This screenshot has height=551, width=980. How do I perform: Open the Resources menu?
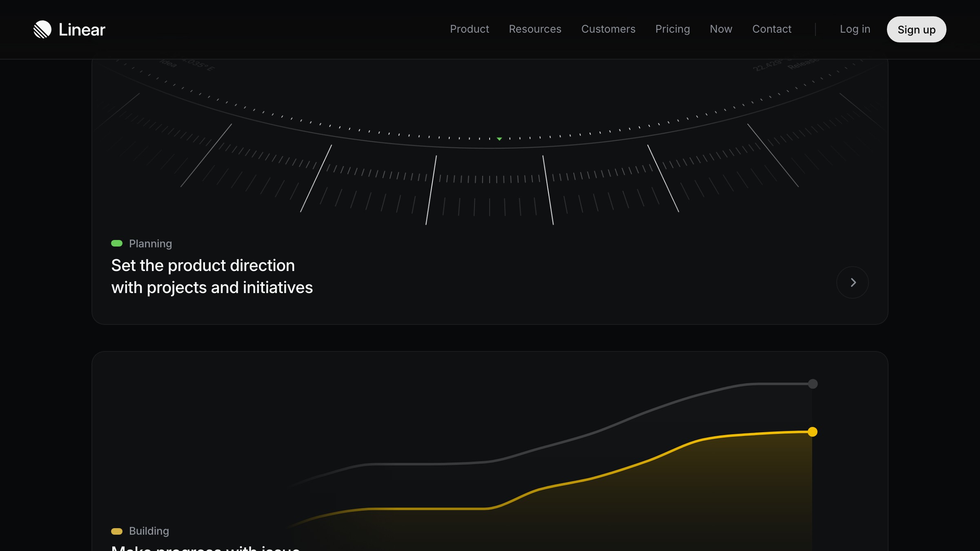click(x=535, y=29)
